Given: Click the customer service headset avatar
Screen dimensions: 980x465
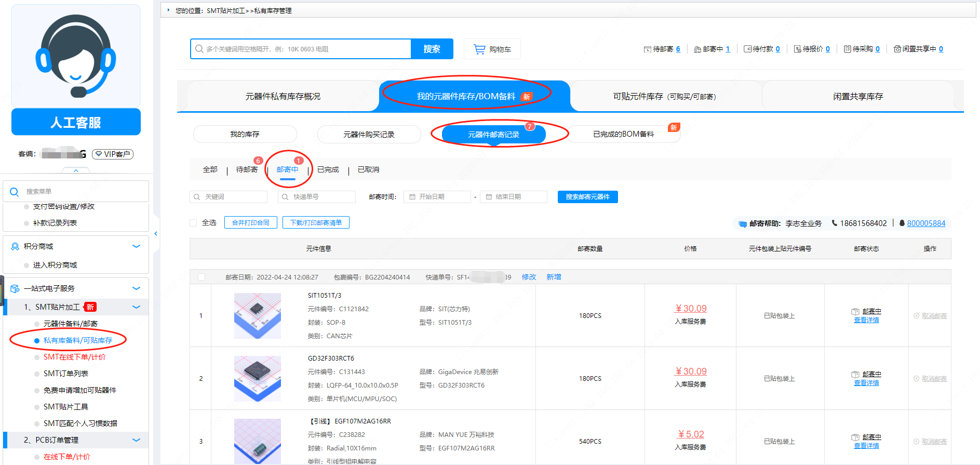Looking at the screenshot, I should point(76,56).
